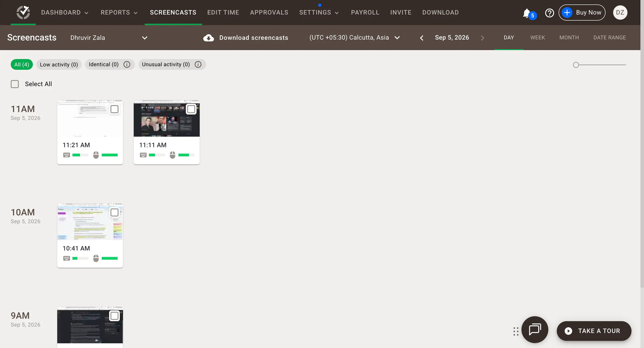Click the 11:11 AM keyboard activity bar
644x348 pixels.
point(157,155)
